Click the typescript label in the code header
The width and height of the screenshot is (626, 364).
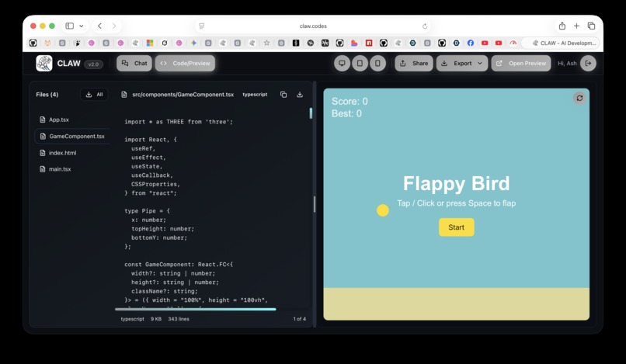coord(255,95)
